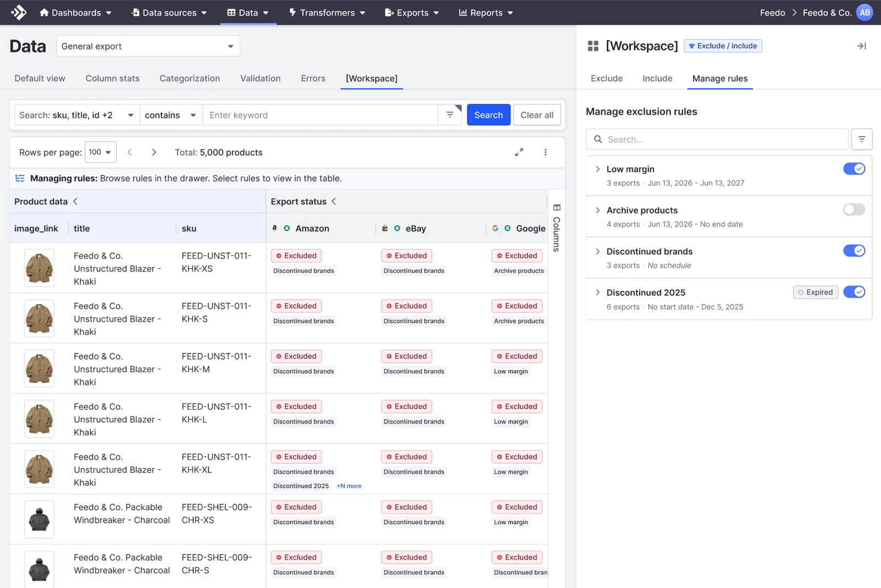Collapse the Product data column group

click(x=75, y=202)
